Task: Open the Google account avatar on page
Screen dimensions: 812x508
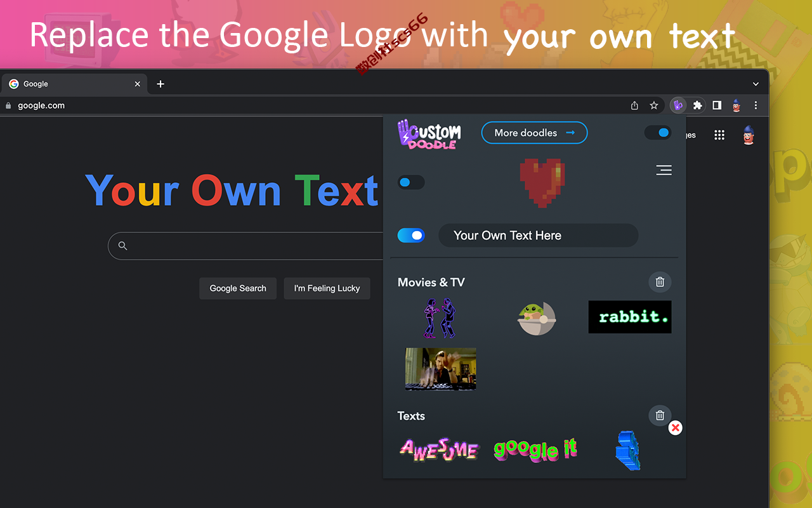Action: pos(749,135)
